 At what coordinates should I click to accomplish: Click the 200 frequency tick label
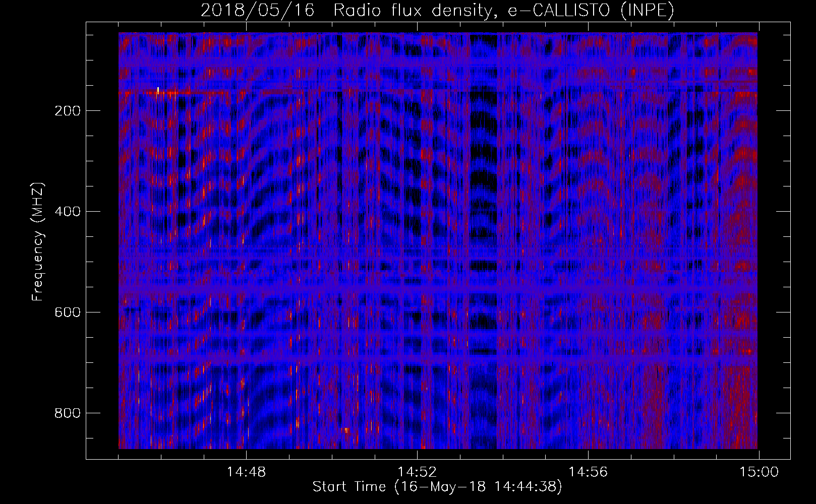[68, 111]
